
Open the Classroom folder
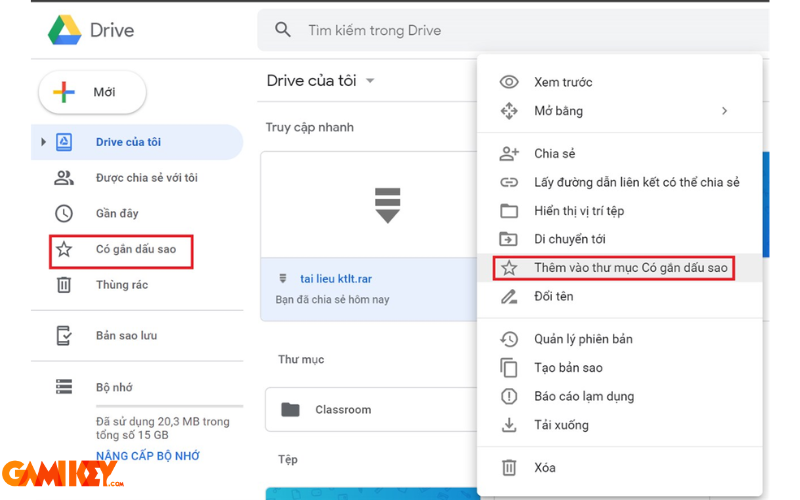pos(371,409)
